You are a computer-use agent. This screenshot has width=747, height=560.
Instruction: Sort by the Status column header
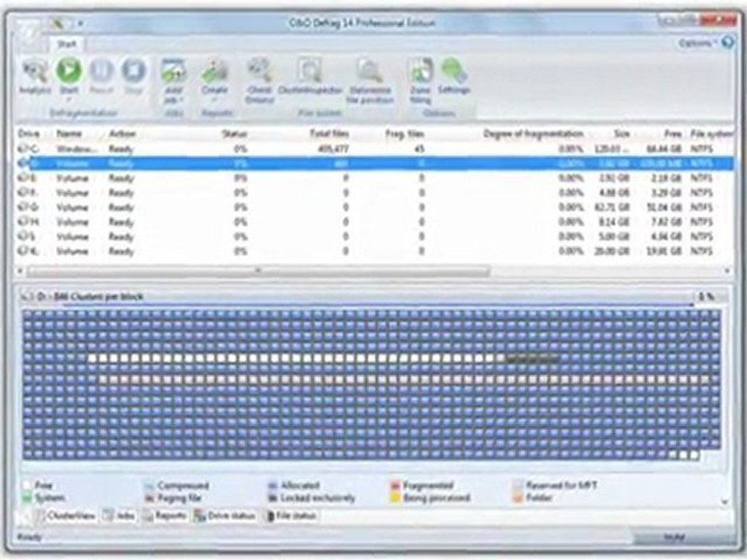point(234,134)
